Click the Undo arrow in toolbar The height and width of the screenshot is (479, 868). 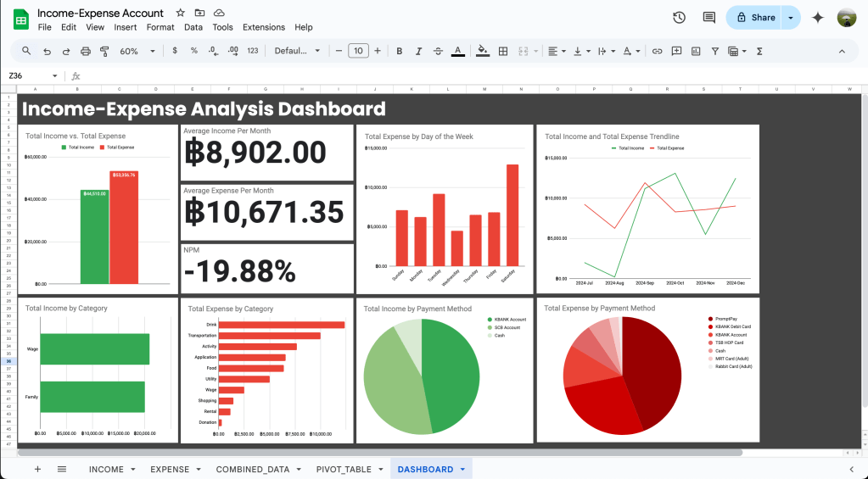click(x=47, y=51)
